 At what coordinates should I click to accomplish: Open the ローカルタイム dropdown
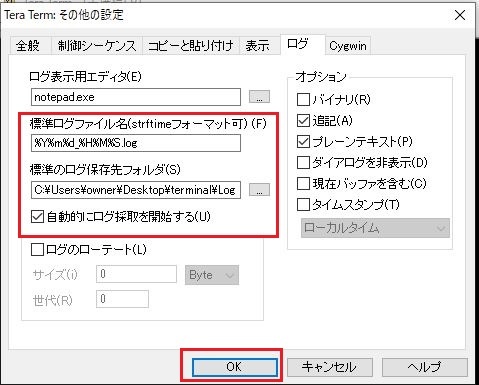(375, 228)
